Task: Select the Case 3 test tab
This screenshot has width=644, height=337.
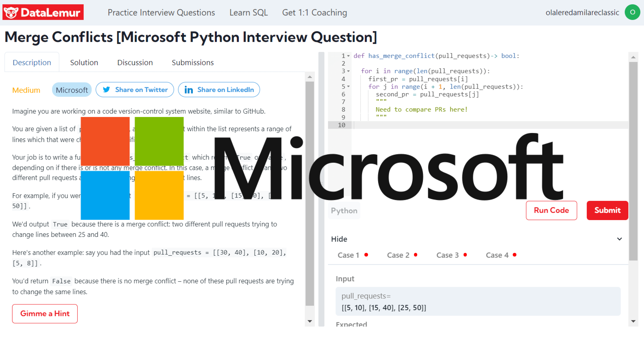Action: point(451,255)
